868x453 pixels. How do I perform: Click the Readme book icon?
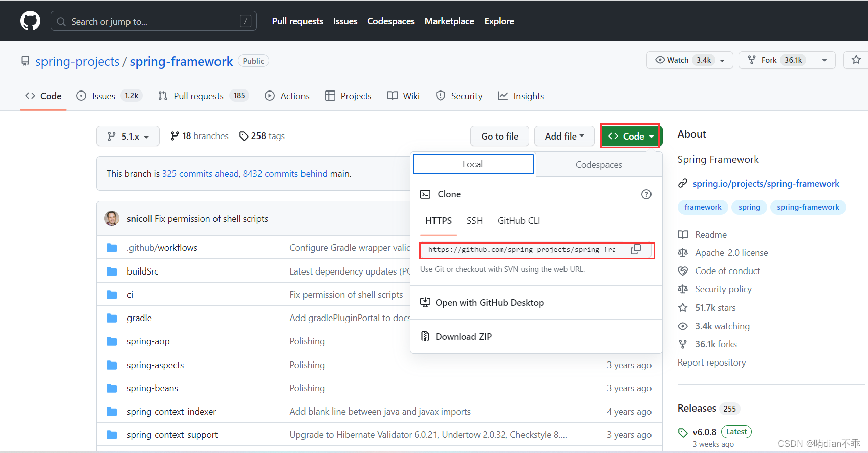click(683, 235)
